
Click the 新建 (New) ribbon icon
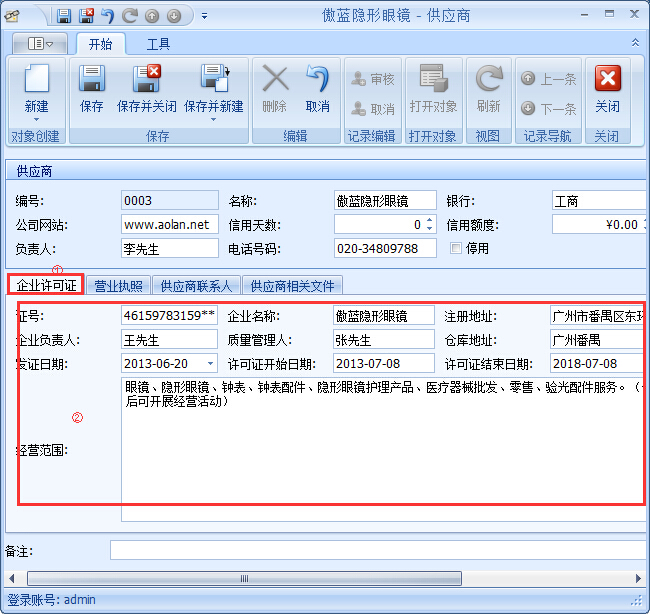pyautogui.click(x=36, y=86)
